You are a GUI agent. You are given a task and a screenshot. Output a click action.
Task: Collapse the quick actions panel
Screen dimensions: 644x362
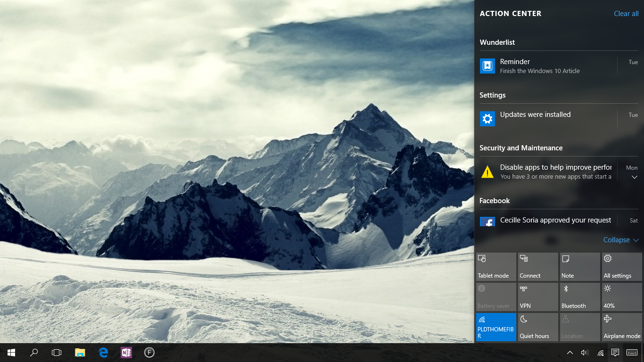click(x=621, y=240)
